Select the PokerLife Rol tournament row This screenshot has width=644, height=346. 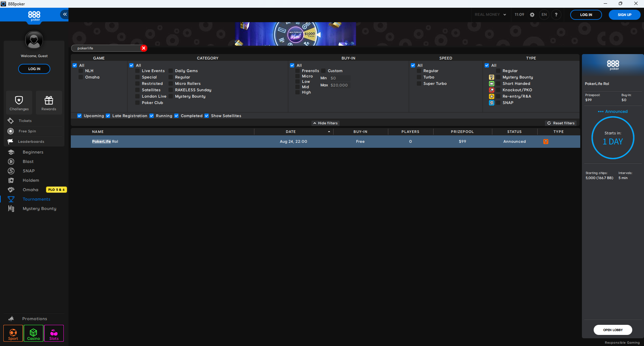click(x=325, y=142)
